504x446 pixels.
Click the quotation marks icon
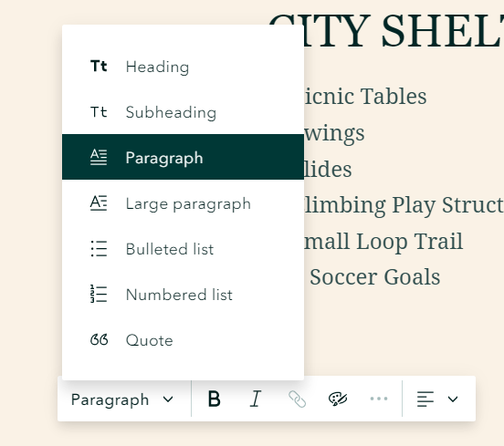[99, 339]
